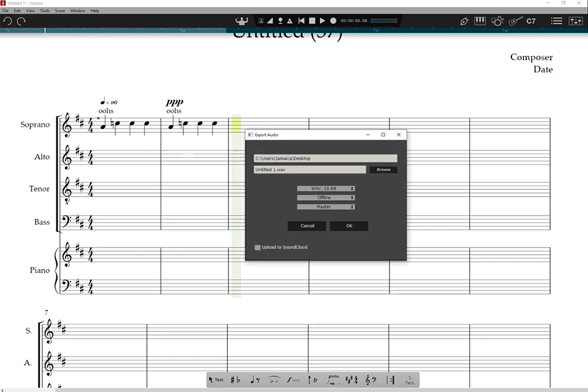The height and width of the screenshot is (392, 588).
Task: Enable Upload to SoundCloud
Action: (x=257, y=247)
